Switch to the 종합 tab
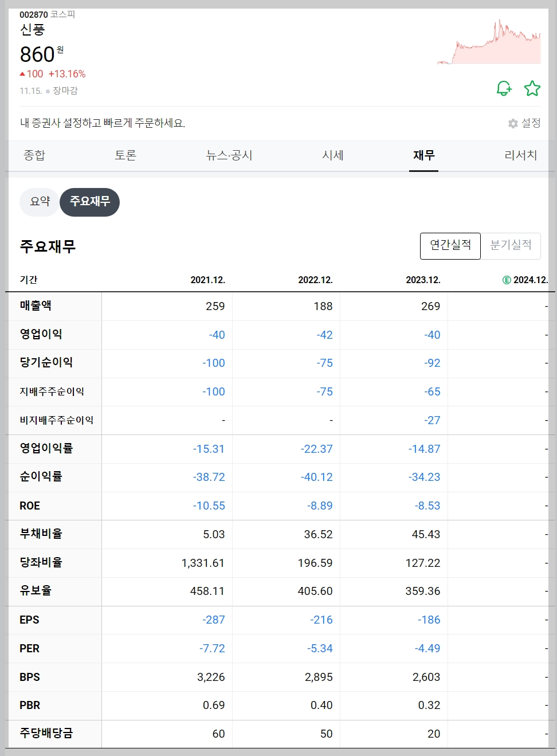The width and height of the screenshot is (557, 756). click(34, 155)
